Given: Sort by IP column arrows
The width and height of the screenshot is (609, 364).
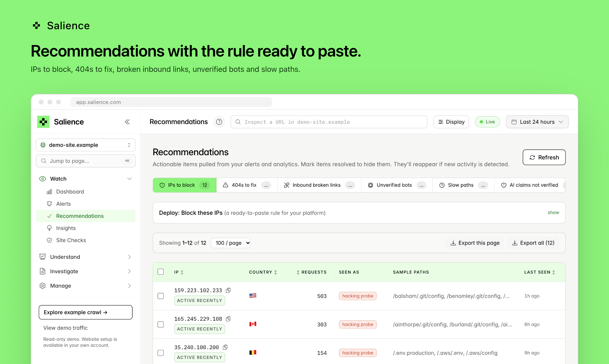Looking at the screenshot, I should point(182,272).
